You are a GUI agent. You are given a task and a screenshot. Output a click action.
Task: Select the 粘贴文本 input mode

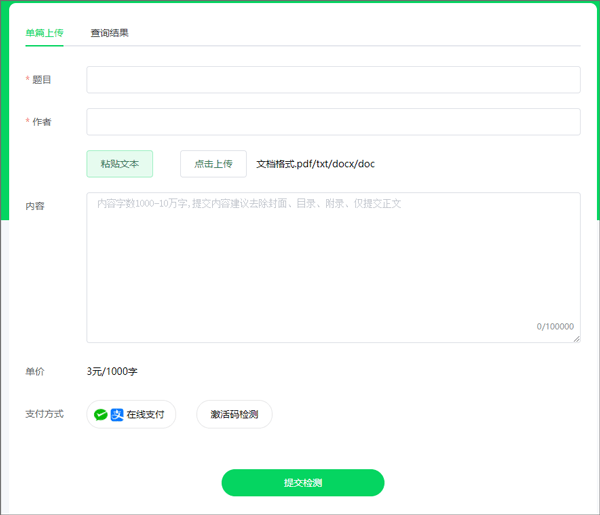(x=120, y=164)
